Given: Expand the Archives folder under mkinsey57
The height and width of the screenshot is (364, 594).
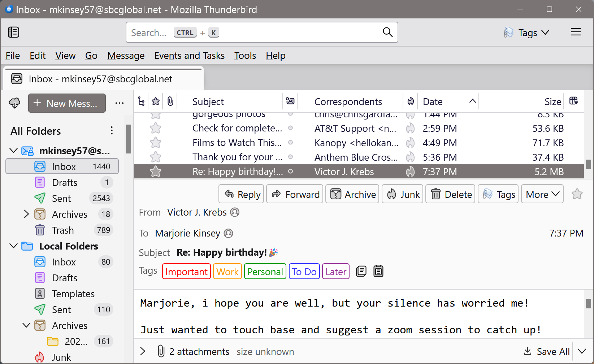Looking at the screenshot, I should click(26, 214).
